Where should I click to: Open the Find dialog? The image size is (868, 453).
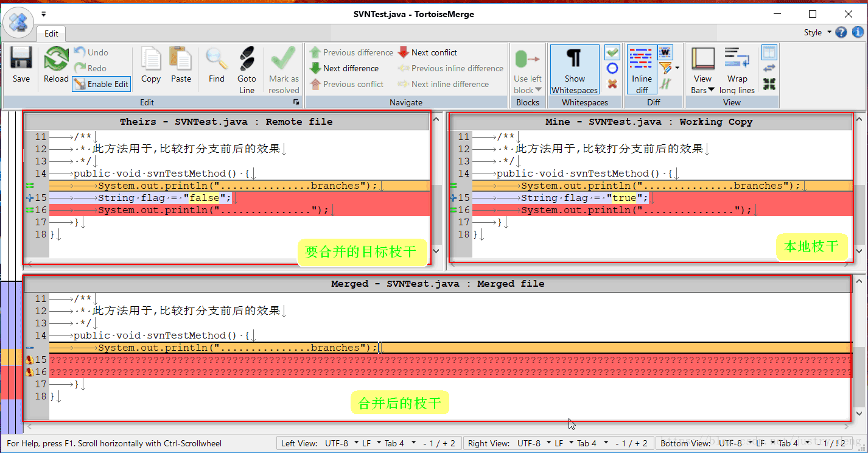point(216,66)
